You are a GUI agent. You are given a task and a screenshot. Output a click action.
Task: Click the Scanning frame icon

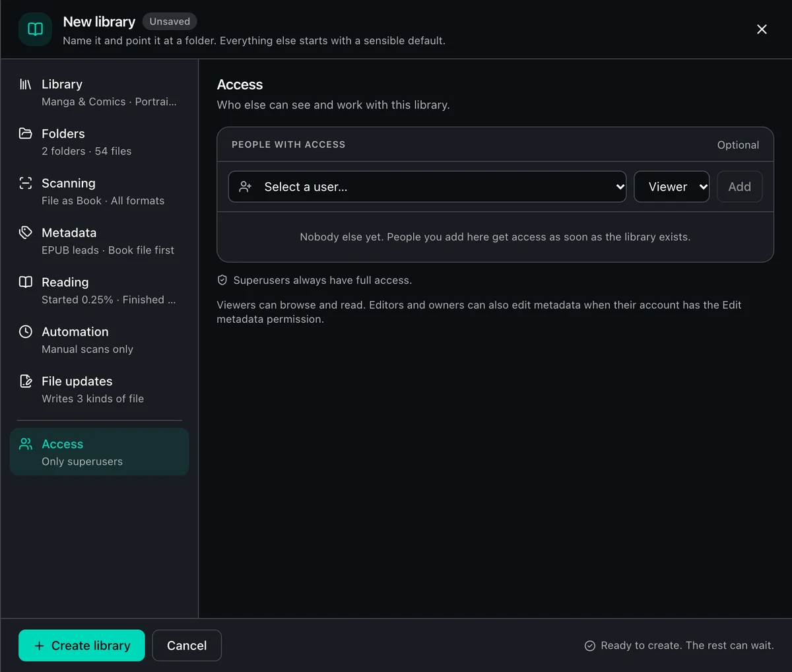point(26,183)
